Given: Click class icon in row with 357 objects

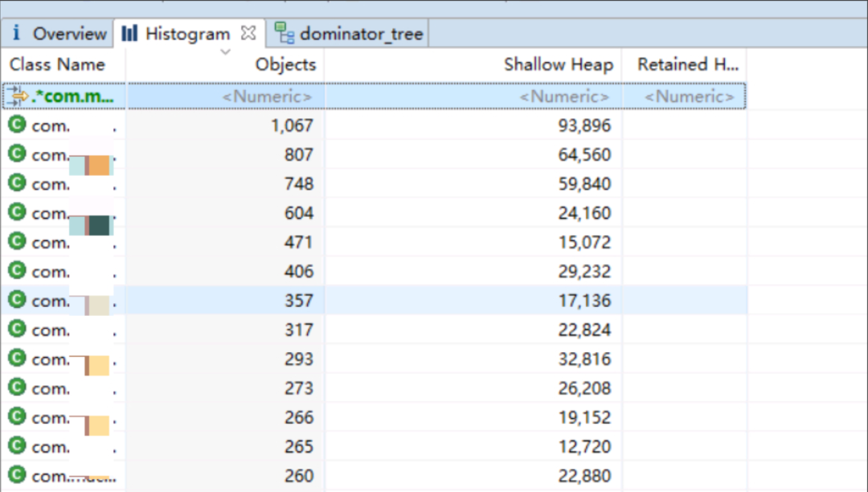Looking at the screenshot, I should [17, 299].
